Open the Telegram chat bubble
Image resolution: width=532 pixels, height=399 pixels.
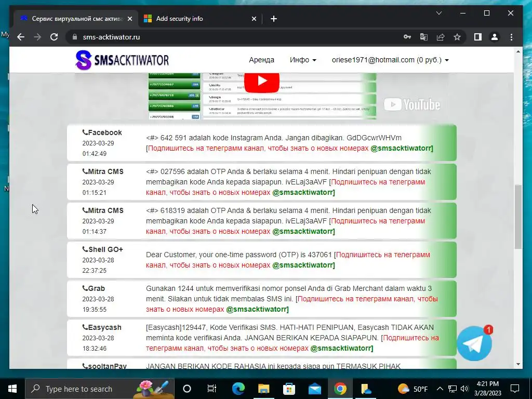pyautogui.click(x=474, y=343)
